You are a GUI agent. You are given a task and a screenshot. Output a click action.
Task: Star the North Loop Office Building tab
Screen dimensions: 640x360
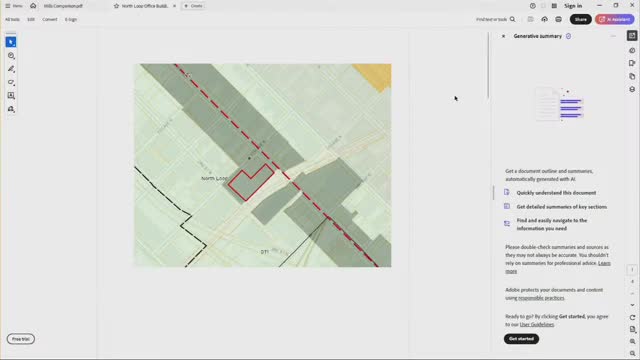click(x=116, y=6)
